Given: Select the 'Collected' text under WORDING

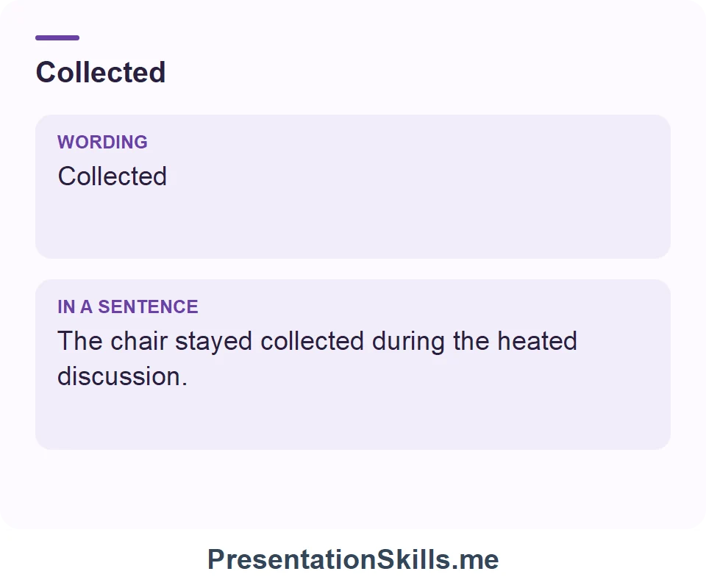Looking at the screenshot, I should (112, 176).
